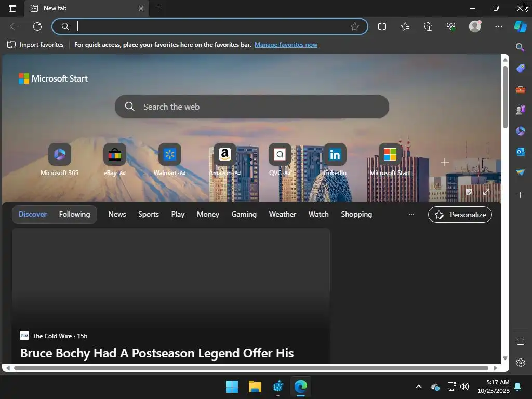Open a new tab with plus button

(158, 8)
